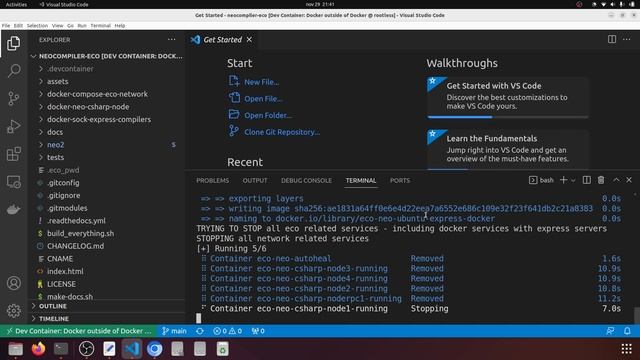This screenshot has height=360, width=640.
Task: Open the feedback icon in status bar
Action: (610, 331)
